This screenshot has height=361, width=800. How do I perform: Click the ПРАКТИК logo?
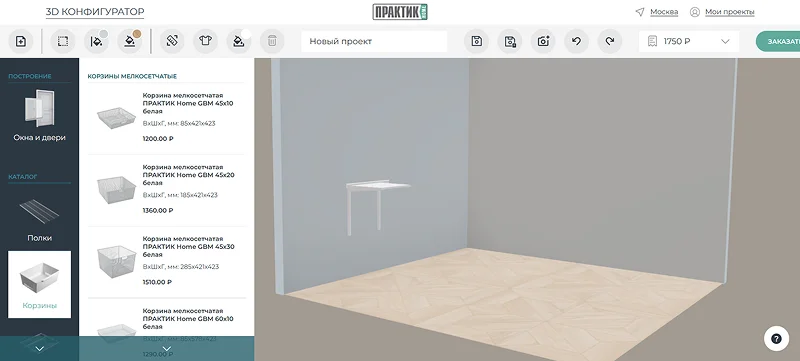(400, 12)
